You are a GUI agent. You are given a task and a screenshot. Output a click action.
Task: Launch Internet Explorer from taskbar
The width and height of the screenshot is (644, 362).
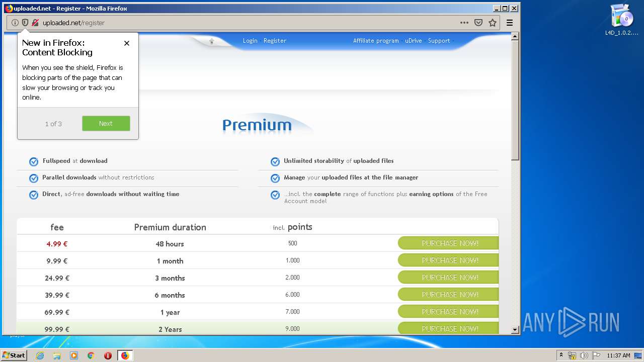[40, 355]
